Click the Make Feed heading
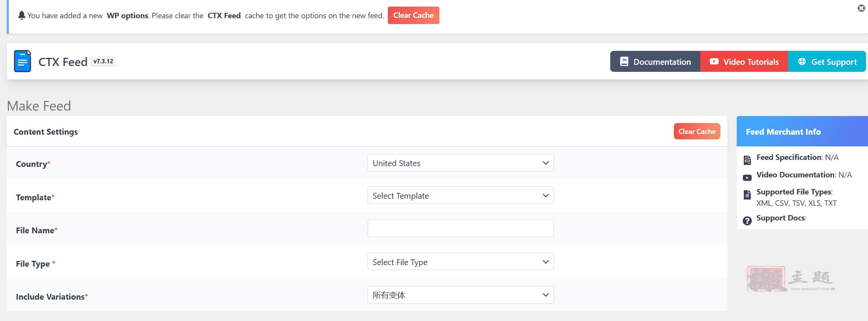 [39, 106]
